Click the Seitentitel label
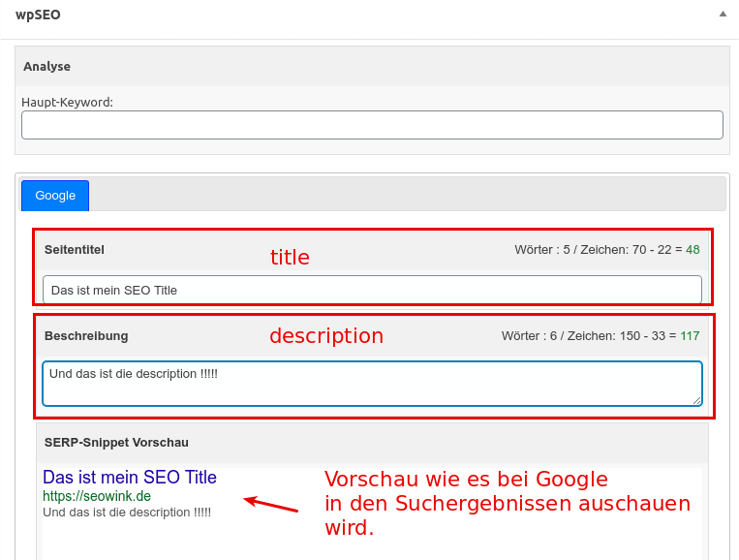 (75, 249)
